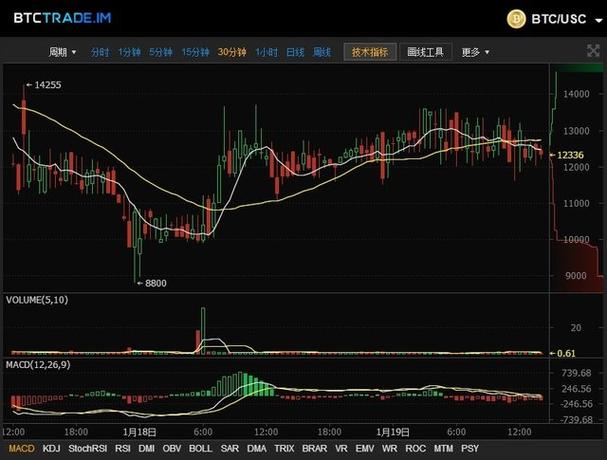This screenshot has width=607, height=460.
Task: Click the BTCTRADE.IM logo
Action: click(x=62, y=18)
